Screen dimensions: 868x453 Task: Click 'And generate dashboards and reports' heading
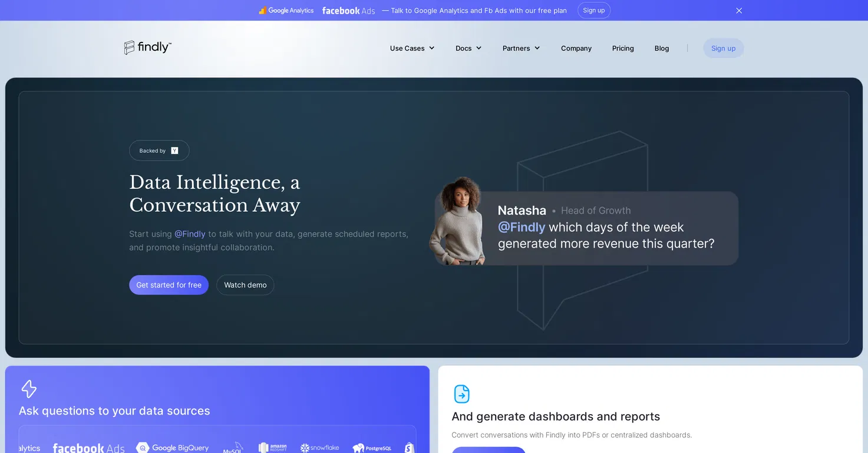556,416
